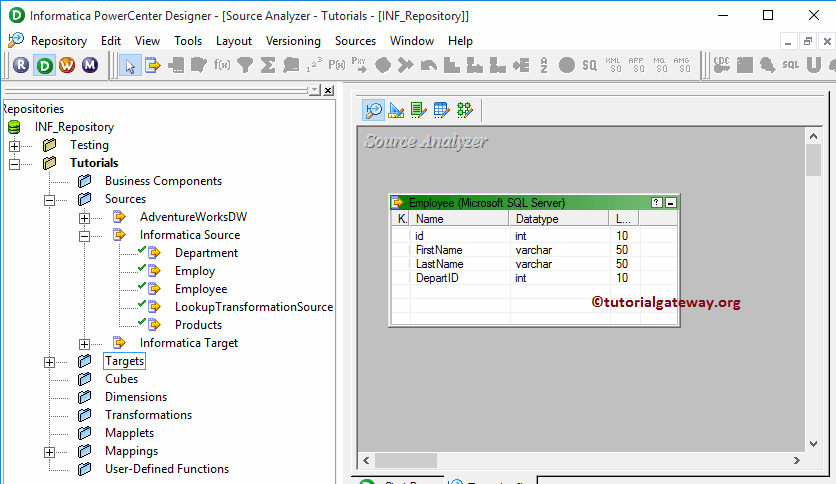
Task: Open the Versioning menu
Action: 293,41
